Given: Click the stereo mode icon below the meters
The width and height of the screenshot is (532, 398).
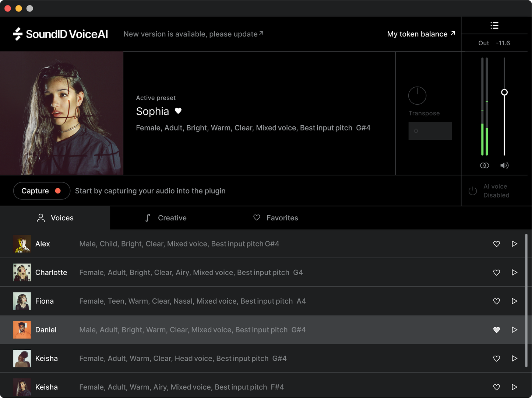Looking at the screenshot, I should (485, 165).
